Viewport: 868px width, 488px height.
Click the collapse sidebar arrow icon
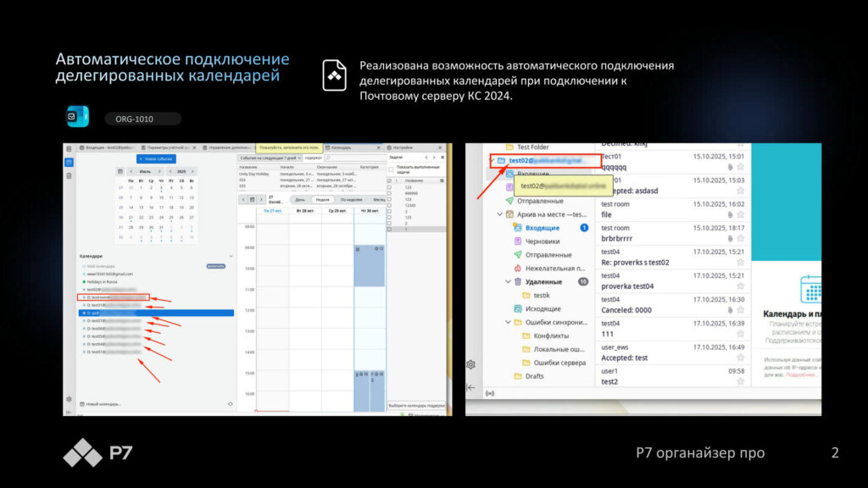coord(470,387)
